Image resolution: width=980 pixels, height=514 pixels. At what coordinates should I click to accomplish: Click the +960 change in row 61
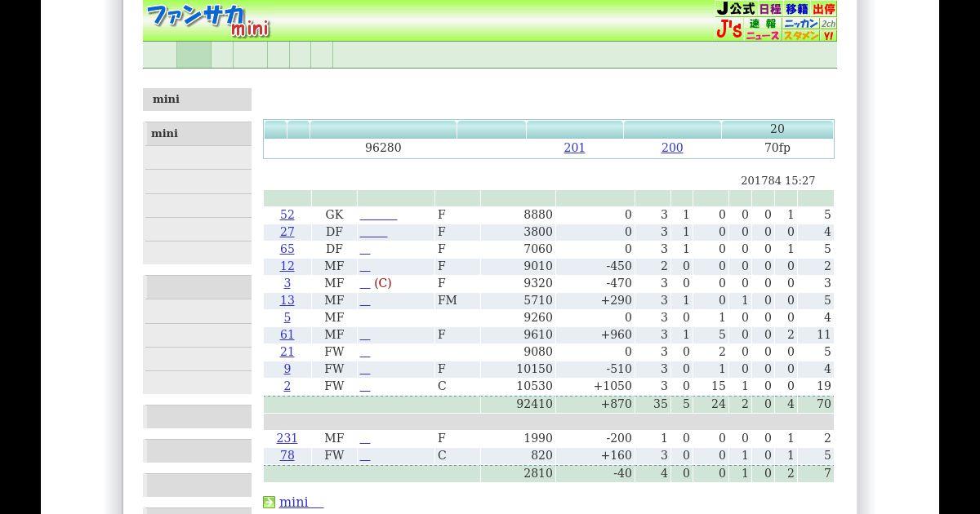click(616, 335)
